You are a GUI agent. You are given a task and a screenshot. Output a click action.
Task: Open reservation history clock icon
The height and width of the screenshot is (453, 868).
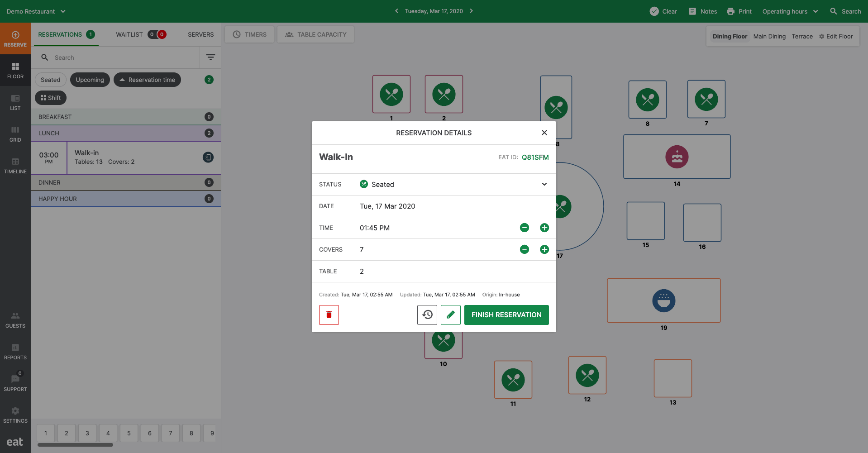click(427, 315)
